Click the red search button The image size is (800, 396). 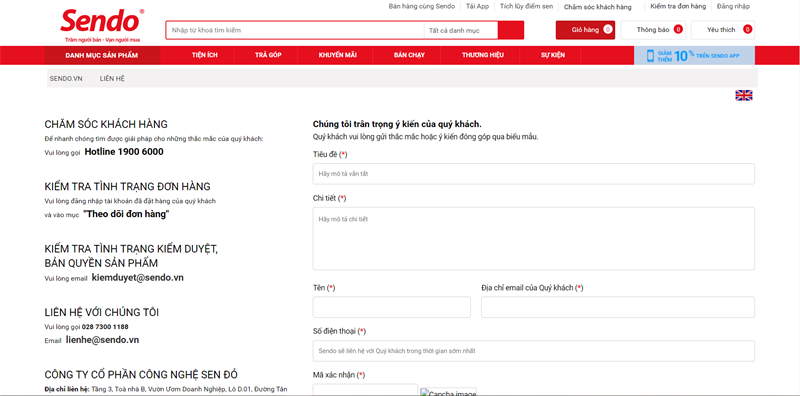coord(511,30)
